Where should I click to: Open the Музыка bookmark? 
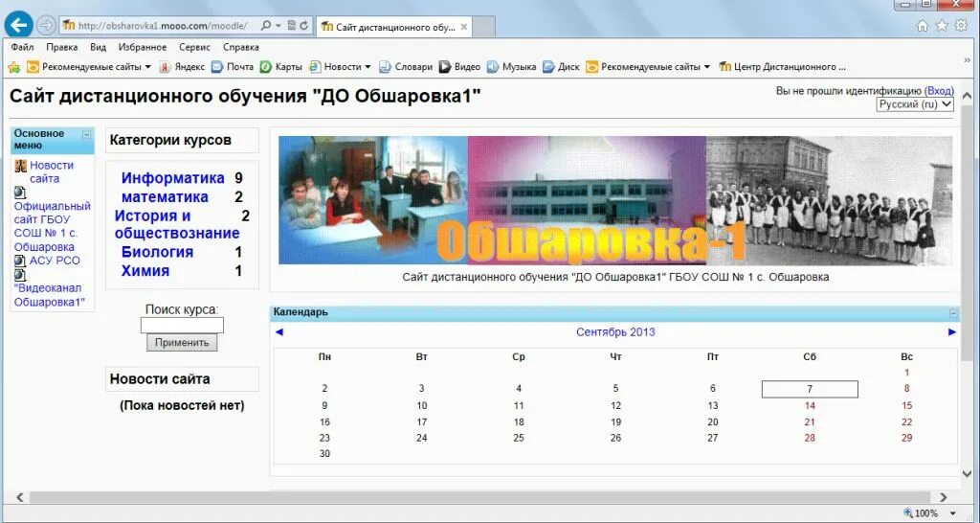click(511, 67)
